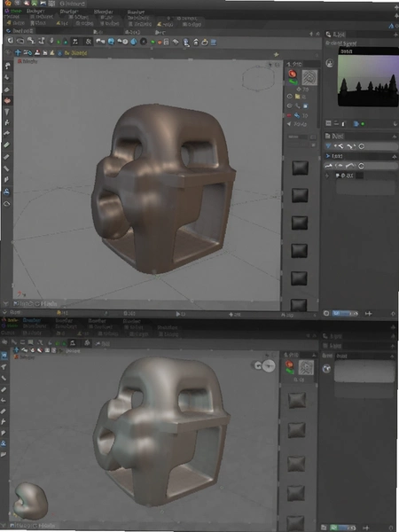Image resolution: width=399 pixels, height=532 pixels.
Task: Click the round icon left of the forest preview
Action: pos(329,63)
